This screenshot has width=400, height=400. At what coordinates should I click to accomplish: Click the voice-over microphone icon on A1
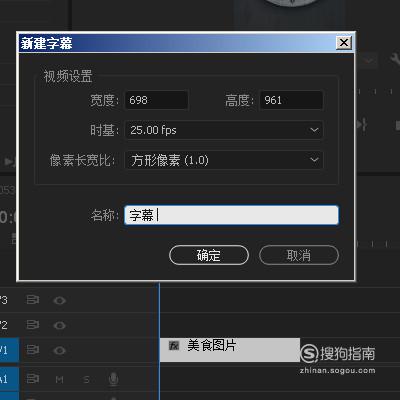tap(113, 379)
